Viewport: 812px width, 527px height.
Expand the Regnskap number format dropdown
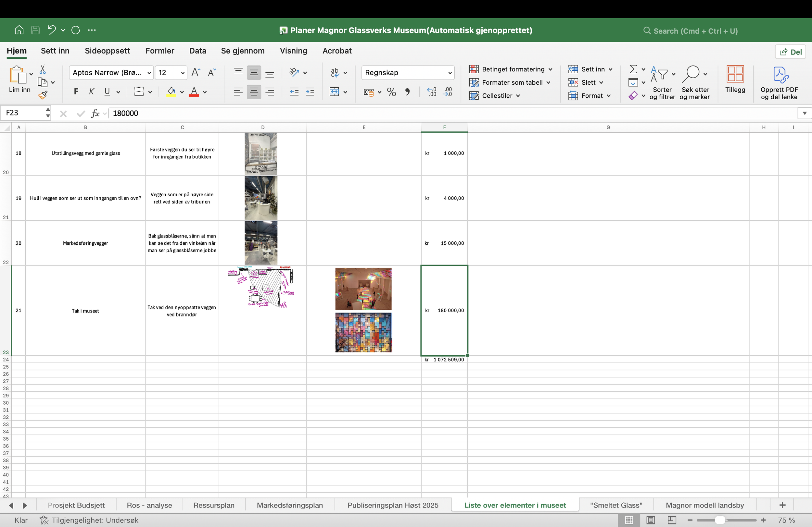point(450,73)
